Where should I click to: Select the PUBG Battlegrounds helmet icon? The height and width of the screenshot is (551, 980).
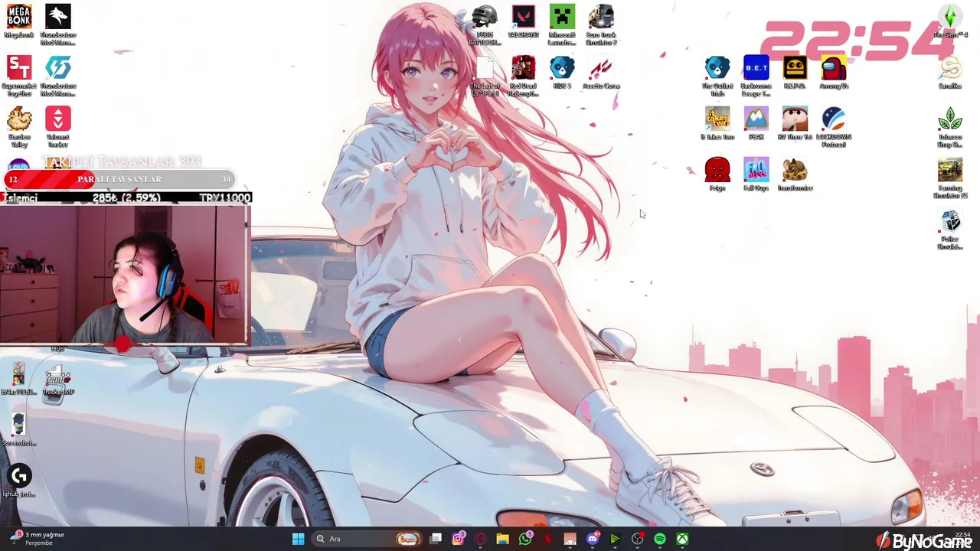485,24
